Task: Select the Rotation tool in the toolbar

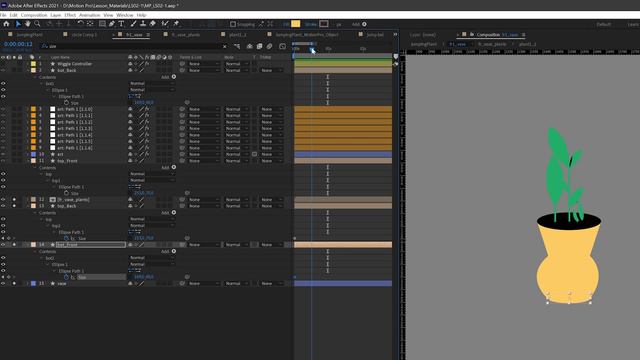Action: tap(80, 24)
